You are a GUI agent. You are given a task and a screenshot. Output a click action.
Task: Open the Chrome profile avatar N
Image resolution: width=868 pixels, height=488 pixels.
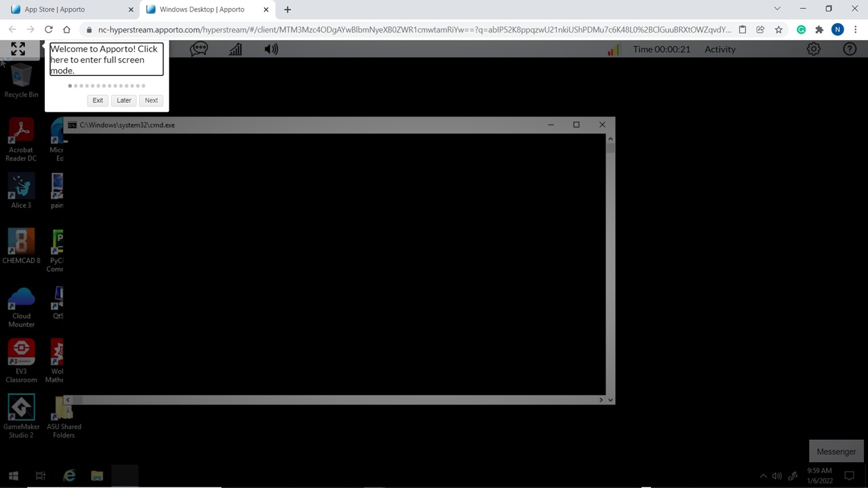tap(837, 30)
